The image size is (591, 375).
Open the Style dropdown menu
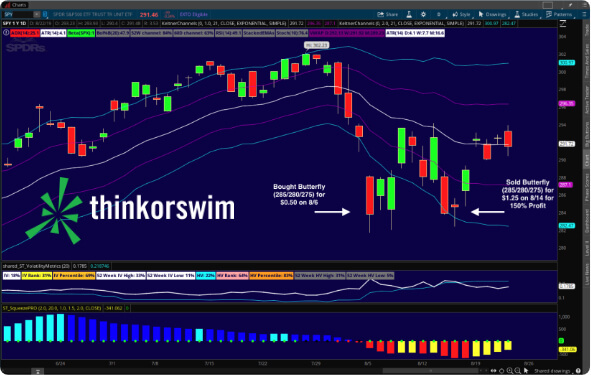(461, 14)
